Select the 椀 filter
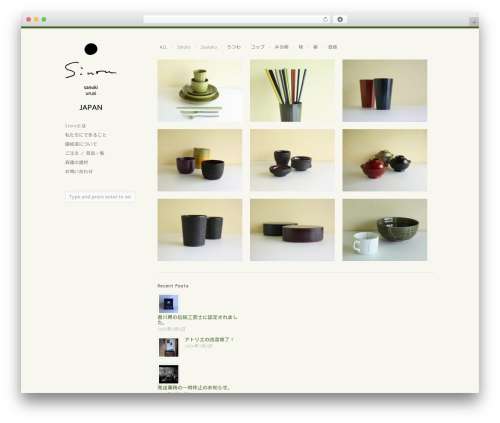500x423 pixels. [x=301, y=47]
